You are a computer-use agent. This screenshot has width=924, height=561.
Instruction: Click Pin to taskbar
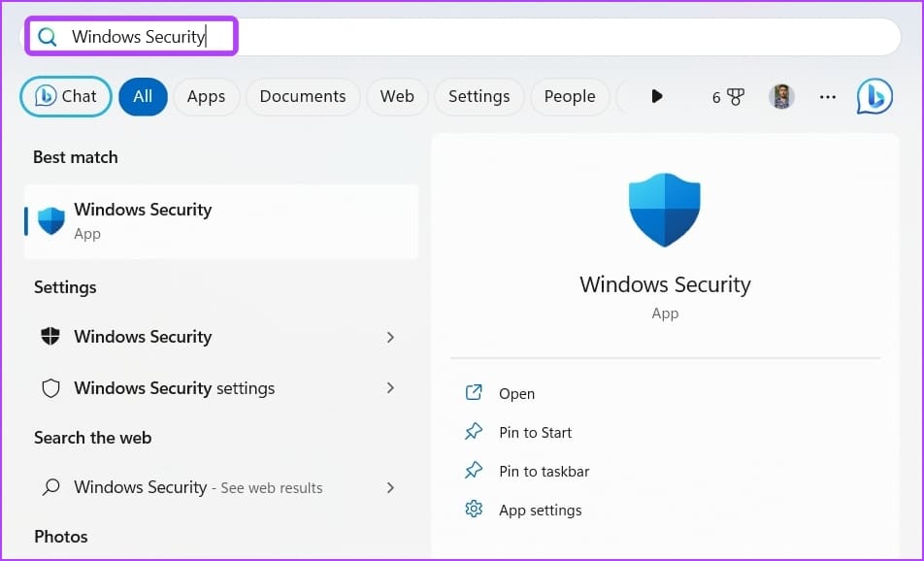point(544,472)
